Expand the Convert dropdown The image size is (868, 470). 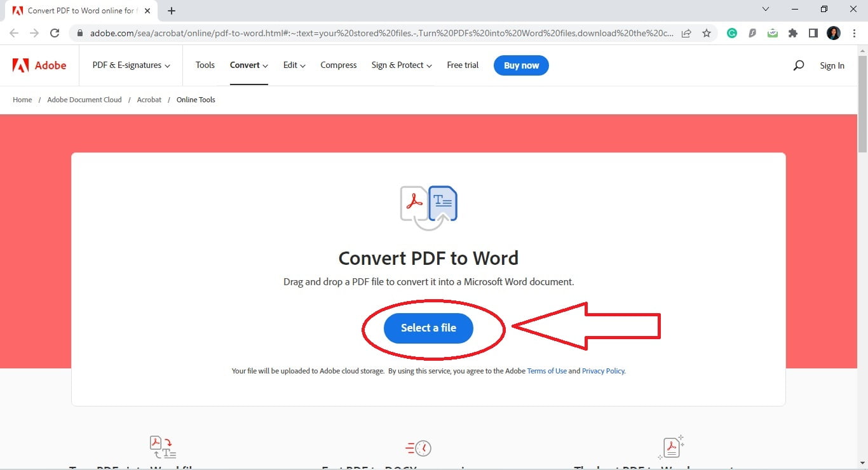(x=249, y=65)
